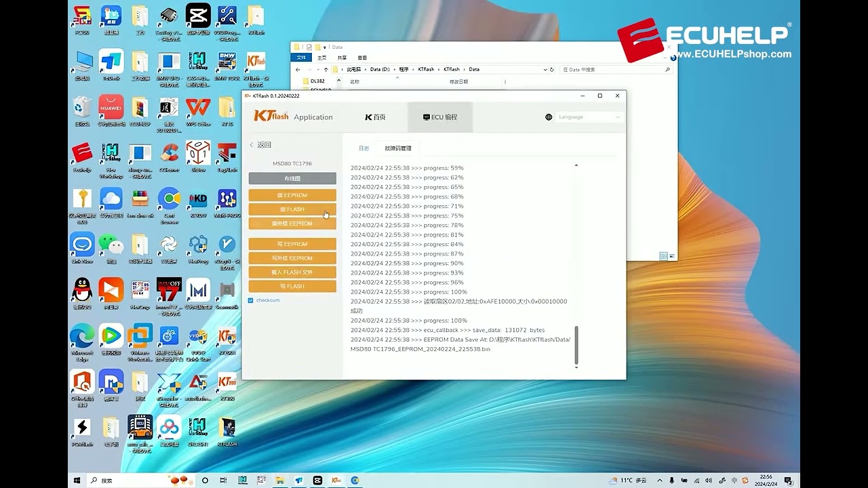Open the QQ penguin desktop icon
The image size is (868, 488).
(x=82, y=293)
